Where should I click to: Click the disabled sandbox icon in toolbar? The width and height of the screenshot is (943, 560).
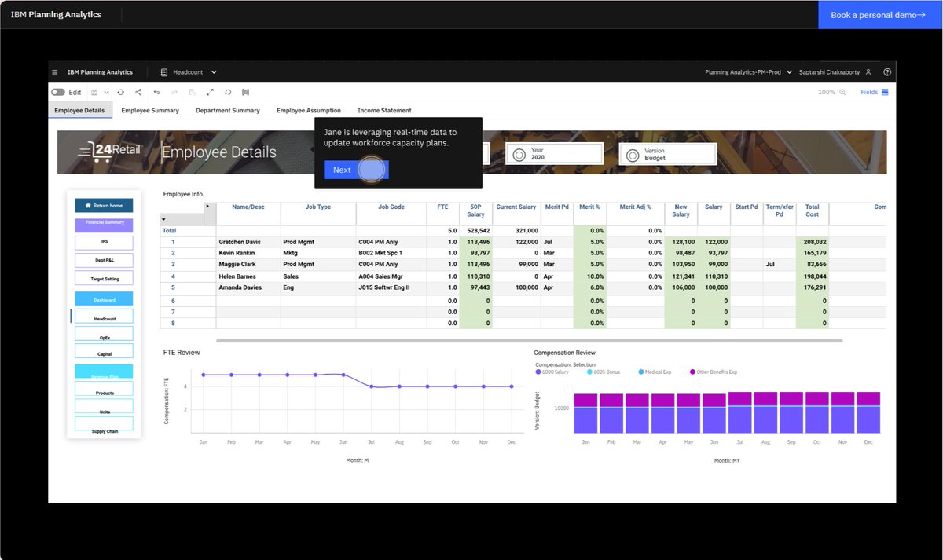(193, 92)
